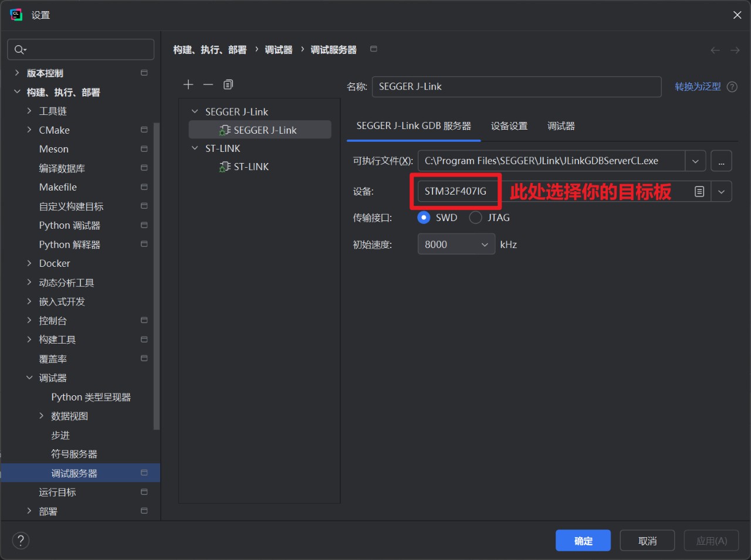Image resolution: width=751 pixels, height=560 pixels.
Task: Open the initial speed 8000 dropdown
Action: 456,245
